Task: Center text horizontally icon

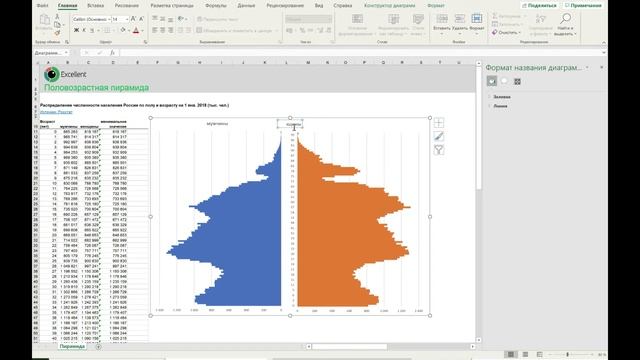Action: [x=162, y=30]
